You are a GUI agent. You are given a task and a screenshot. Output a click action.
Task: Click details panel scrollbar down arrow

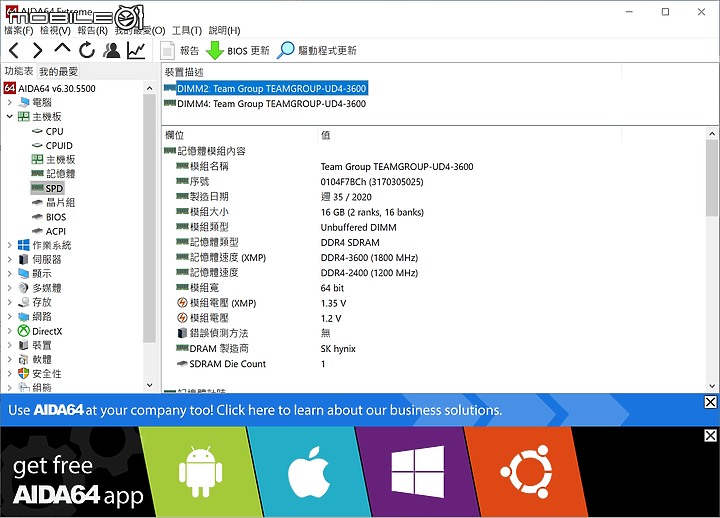coord(712,386)
